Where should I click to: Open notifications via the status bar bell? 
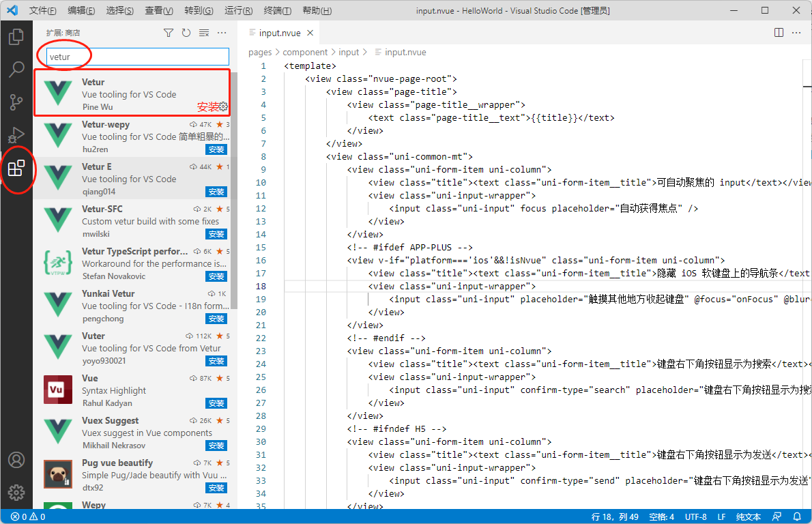tap(796, 516)
